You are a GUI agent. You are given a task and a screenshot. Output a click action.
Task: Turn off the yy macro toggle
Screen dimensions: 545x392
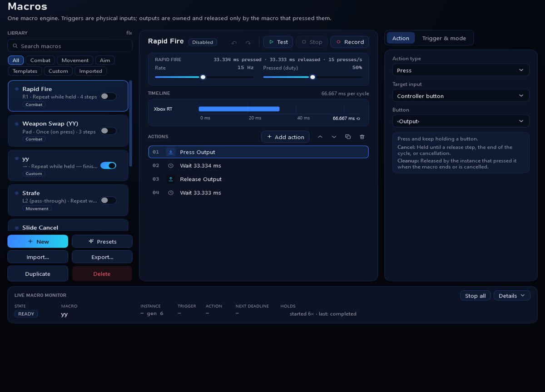108,165
